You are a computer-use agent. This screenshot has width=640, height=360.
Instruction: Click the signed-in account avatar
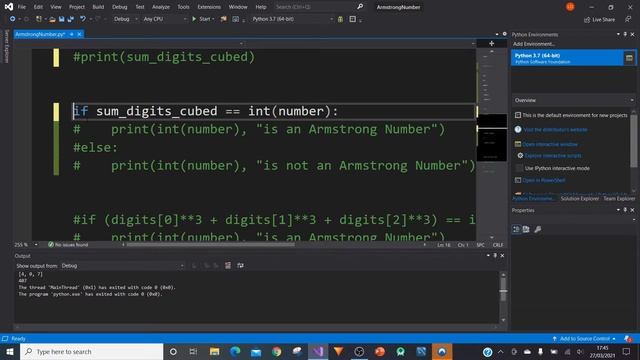(570, 7)
